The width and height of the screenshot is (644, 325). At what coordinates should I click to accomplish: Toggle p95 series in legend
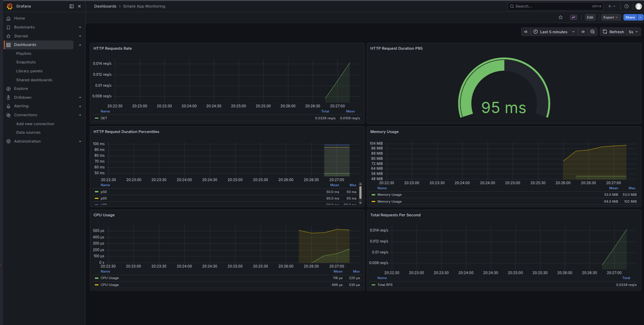click(104, 198)
